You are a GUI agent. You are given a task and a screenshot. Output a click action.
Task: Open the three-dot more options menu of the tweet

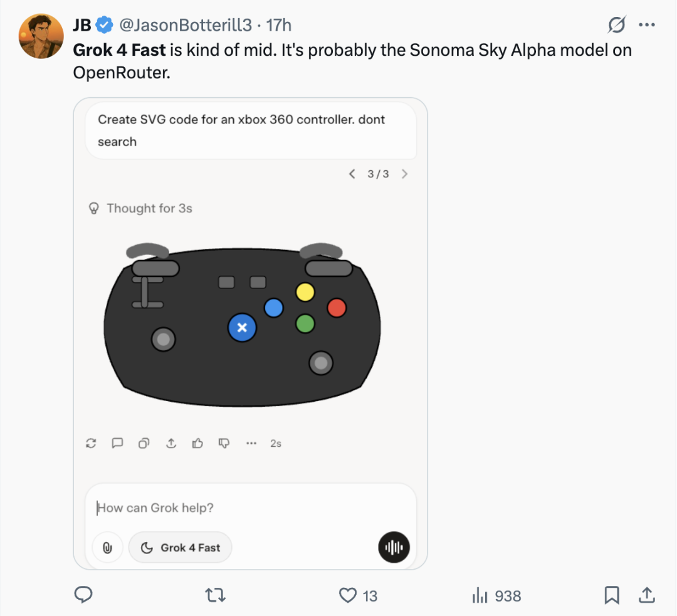647,25
